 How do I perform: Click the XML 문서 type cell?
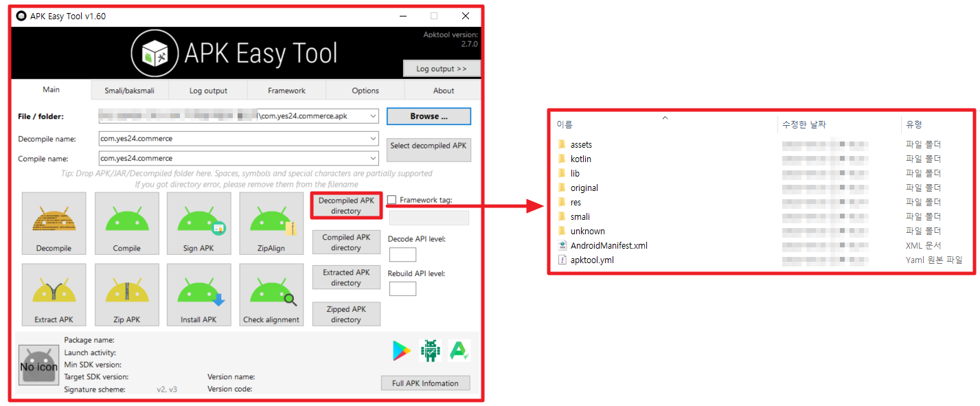click(924, 245)
